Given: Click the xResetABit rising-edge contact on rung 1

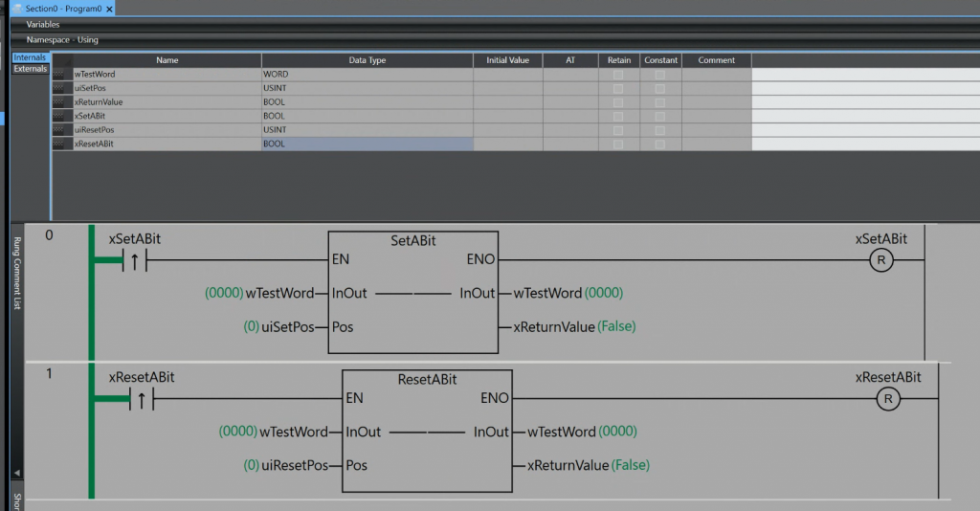Looking at the screenshot, I should [x=142, y=399].
